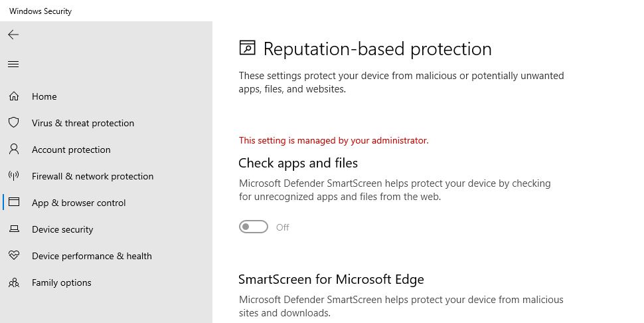Go to Account protection

71,150
